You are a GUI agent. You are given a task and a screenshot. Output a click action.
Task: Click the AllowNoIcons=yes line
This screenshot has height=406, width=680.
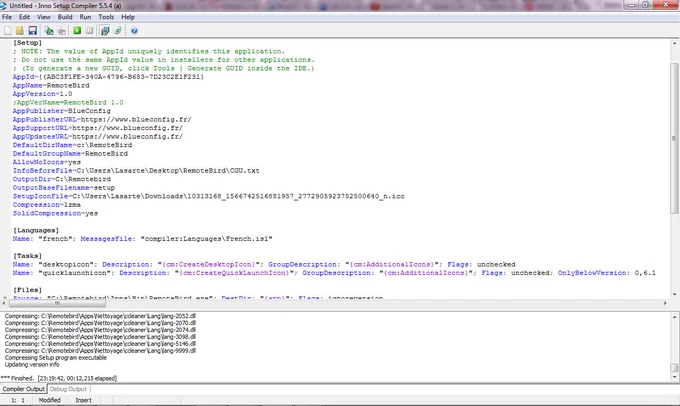click(46, 162)
